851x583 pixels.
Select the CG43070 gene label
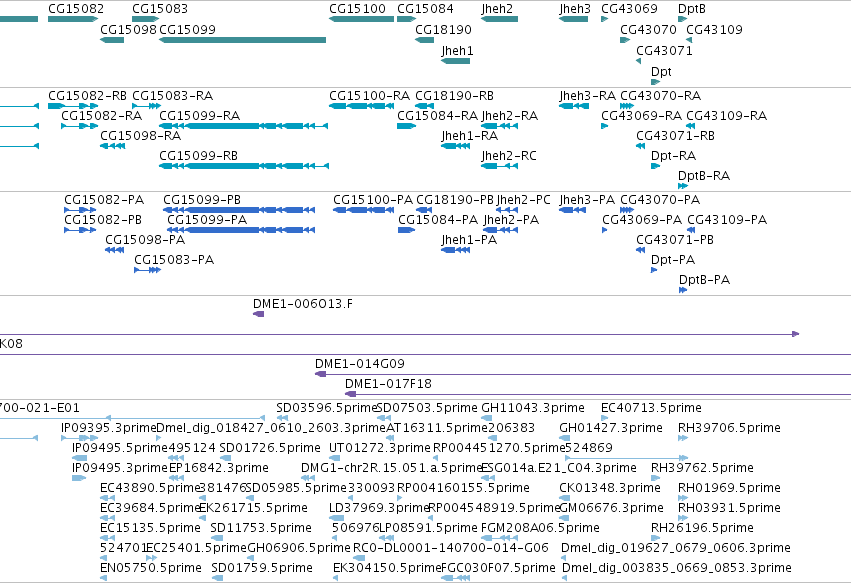coord(648,29)
